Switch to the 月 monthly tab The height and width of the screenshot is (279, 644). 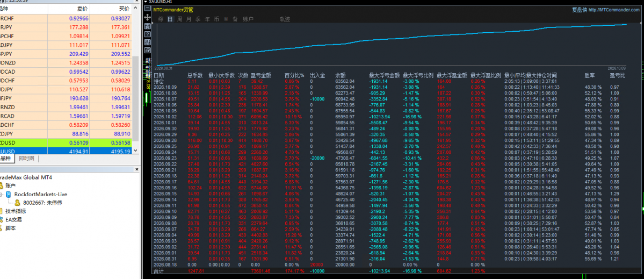pyautogui.click(x=189, y=19)
